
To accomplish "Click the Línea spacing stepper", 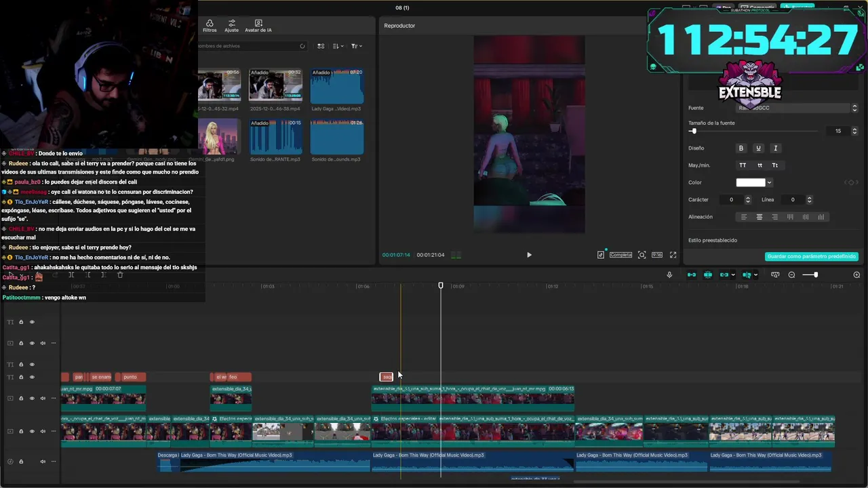I will tap(809, 200).
